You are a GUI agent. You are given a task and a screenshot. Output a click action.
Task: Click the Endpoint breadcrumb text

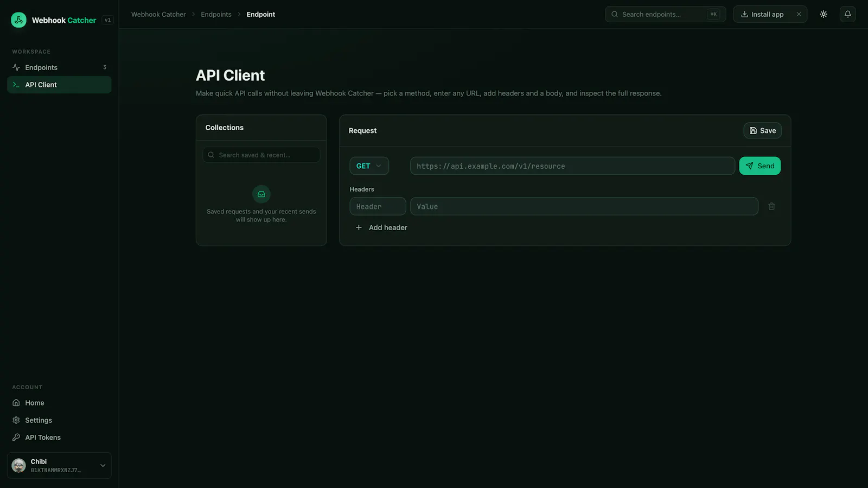click(x=261, y=15)
